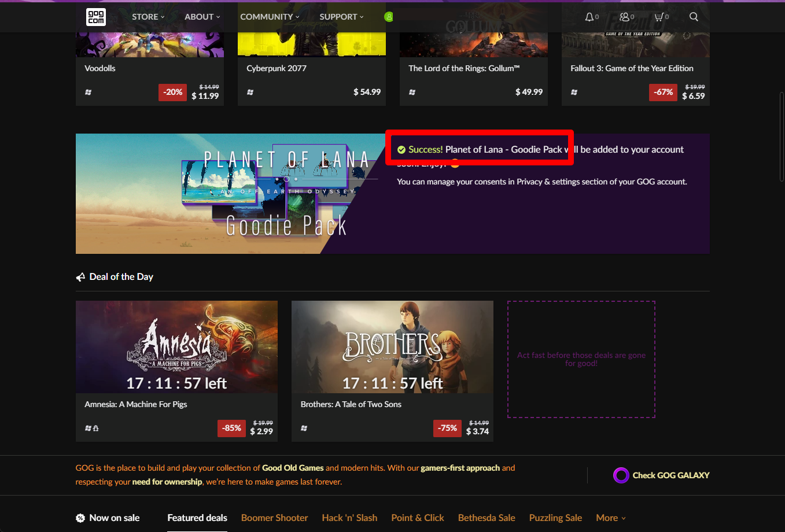
Task: Click the Brothers $3.74 price
Action: click(477, 431)
